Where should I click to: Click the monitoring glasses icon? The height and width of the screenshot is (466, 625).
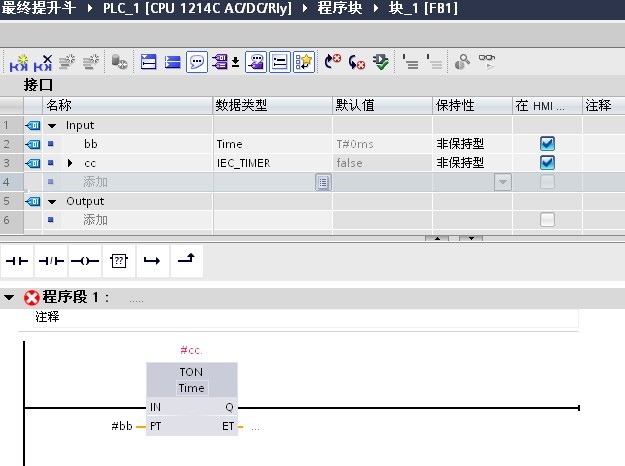(x=487, y=62)
